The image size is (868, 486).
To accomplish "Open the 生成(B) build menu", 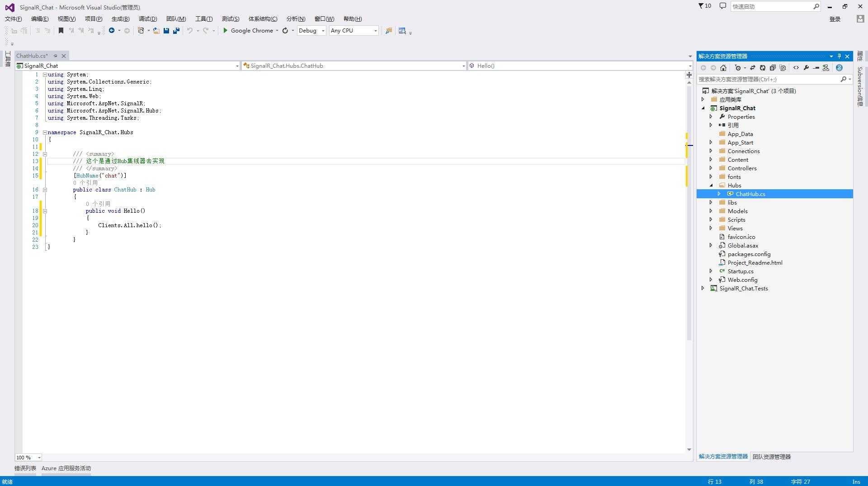I will (120, 19).
